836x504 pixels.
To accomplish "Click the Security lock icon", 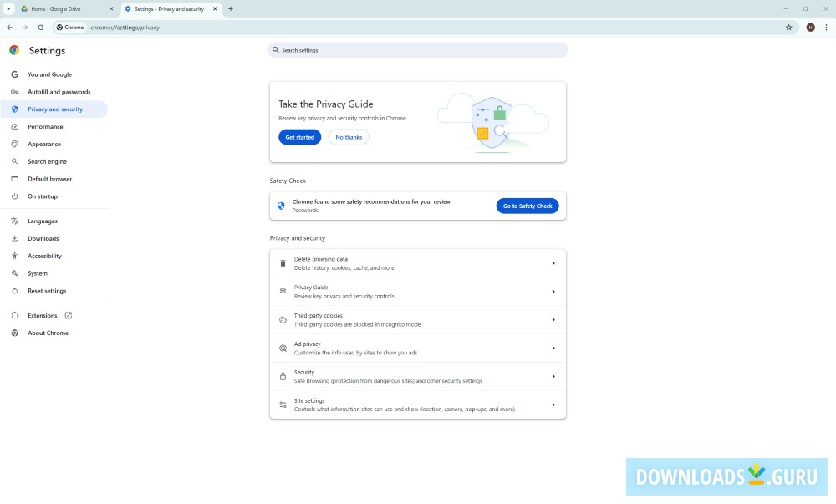I will (x=282, y=376).
